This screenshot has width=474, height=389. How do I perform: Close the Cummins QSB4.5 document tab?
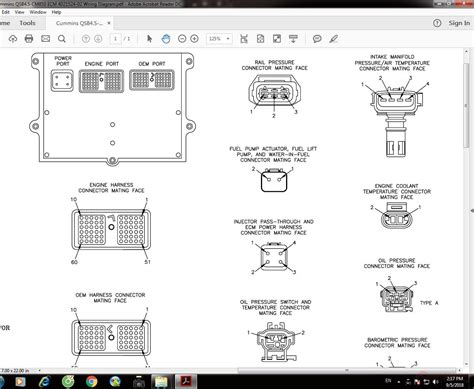point(109,23)
